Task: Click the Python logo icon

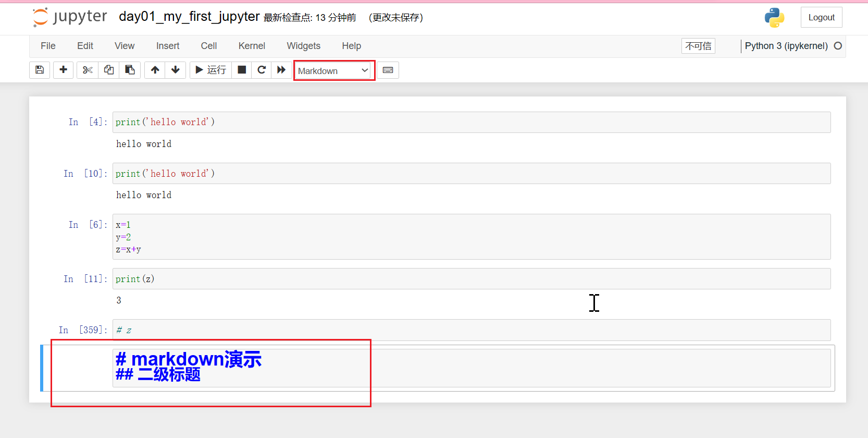Action: [775, 17]
